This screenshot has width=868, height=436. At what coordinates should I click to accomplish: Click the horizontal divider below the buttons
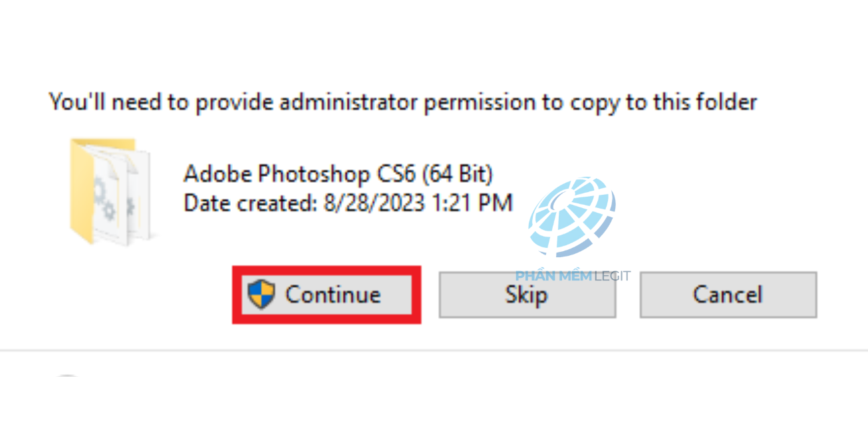click(432, 350)
